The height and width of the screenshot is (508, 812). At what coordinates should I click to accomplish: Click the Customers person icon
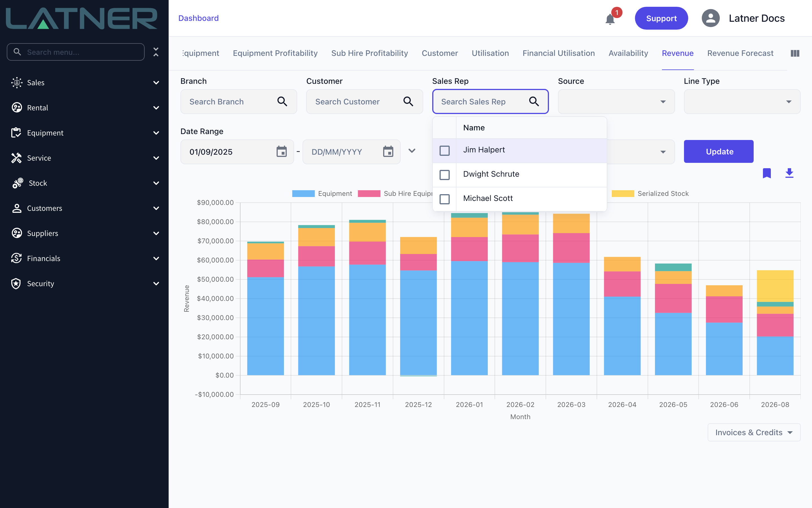pos(16,208)
